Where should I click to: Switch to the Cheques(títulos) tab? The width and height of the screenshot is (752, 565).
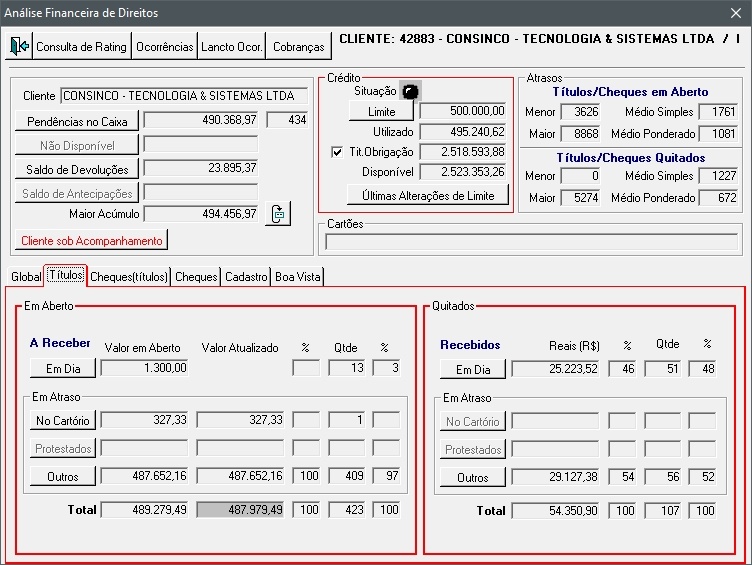129,277
